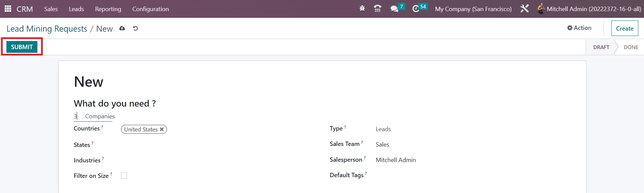Open the Action dropdown menu

pyautogui.click(x=579, y=28)
